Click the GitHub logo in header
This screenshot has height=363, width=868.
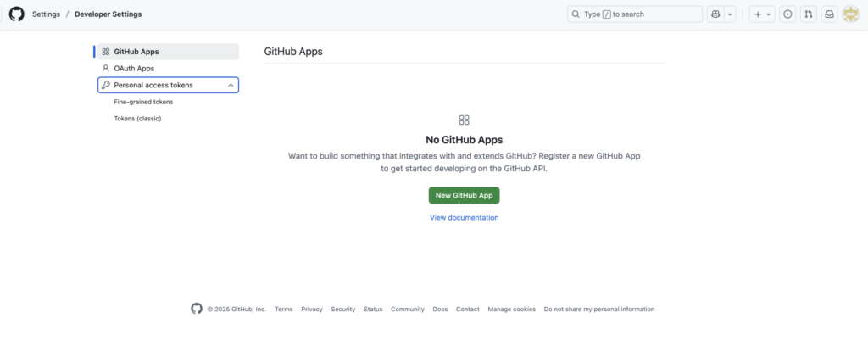[17, 14]
